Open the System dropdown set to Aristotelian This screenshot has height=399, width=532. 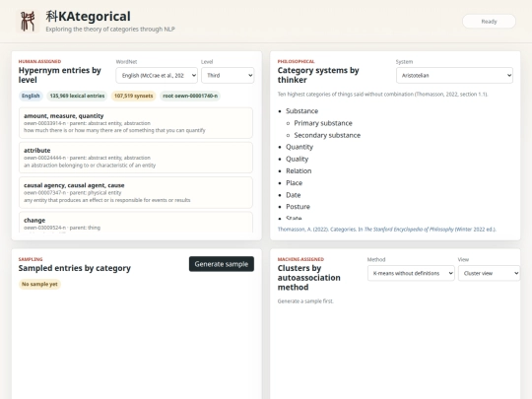454,75
